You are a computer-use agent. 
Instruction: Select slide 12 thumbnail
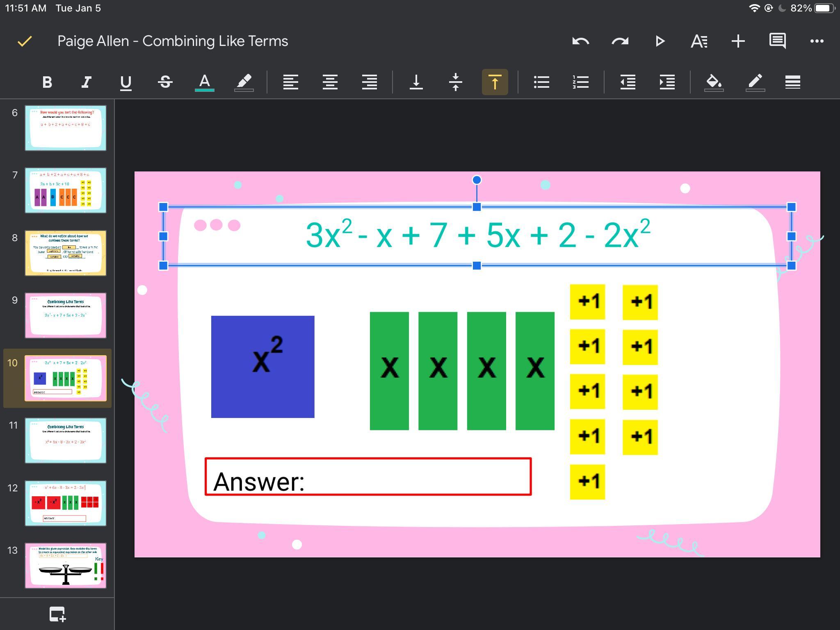click(x=66, y=503)
